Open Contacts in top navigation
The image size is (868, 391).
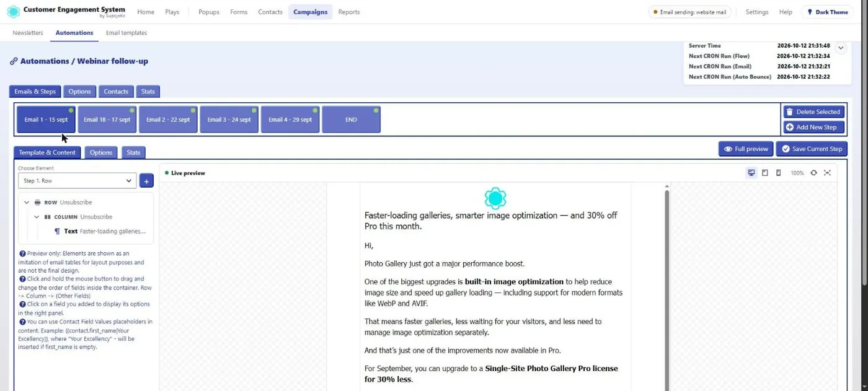tap(270, 12)
